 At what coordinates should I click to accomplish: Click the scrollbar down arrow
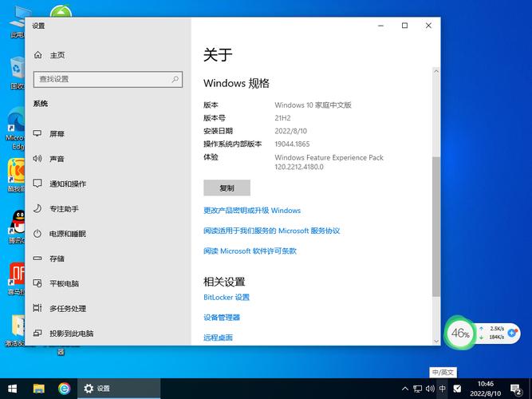click(x=436, y=342)
